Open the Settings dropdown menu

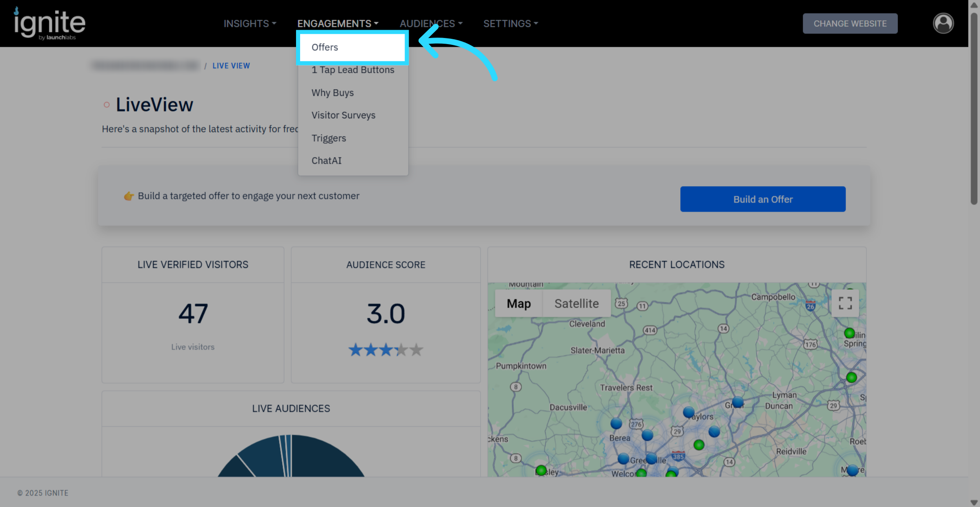(510, 24)
